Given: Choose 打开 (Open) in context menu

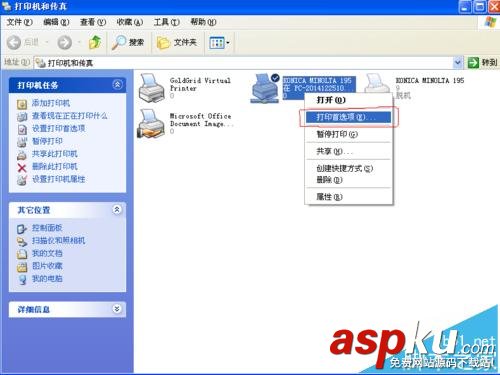Looking at the screenshot, I should (x=348, y=100).
